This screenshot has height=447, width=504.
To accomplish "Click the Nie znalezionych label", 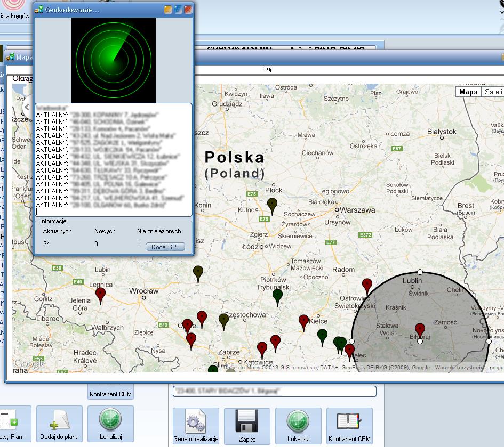I will tap(159, 231).
